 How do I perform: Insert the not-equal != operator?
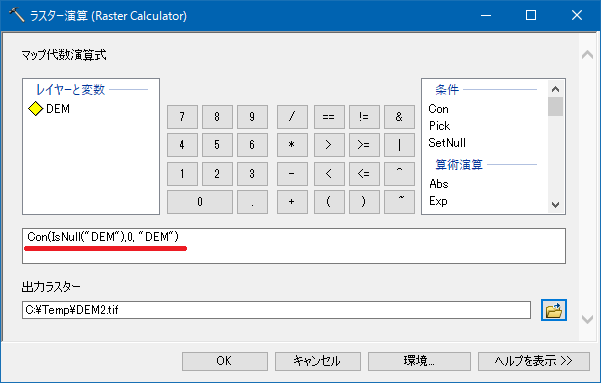pyautogui.click(x=364, y=117)
